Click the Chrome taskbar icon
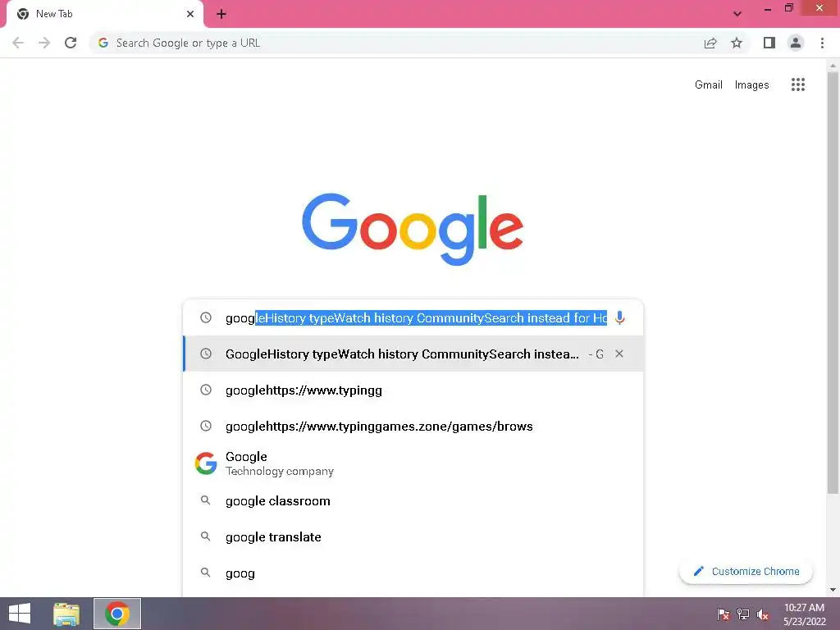 pyautogui.click(x=117, y=614)
